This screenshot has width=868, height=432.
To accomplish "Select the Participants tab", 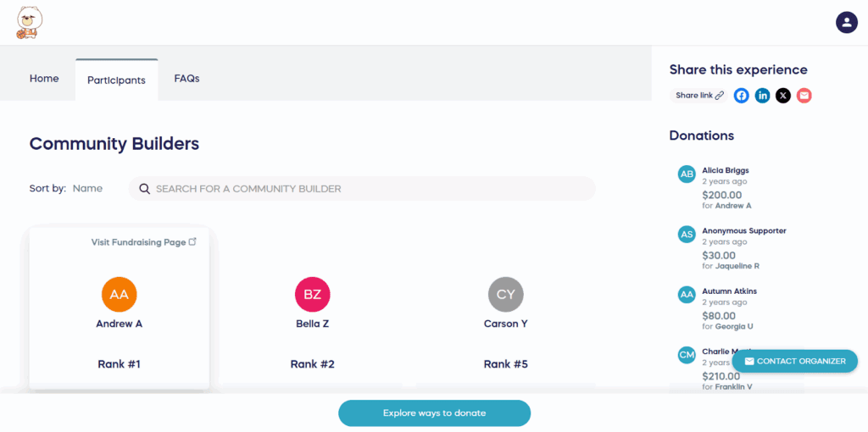I will [x=116, y=80].
